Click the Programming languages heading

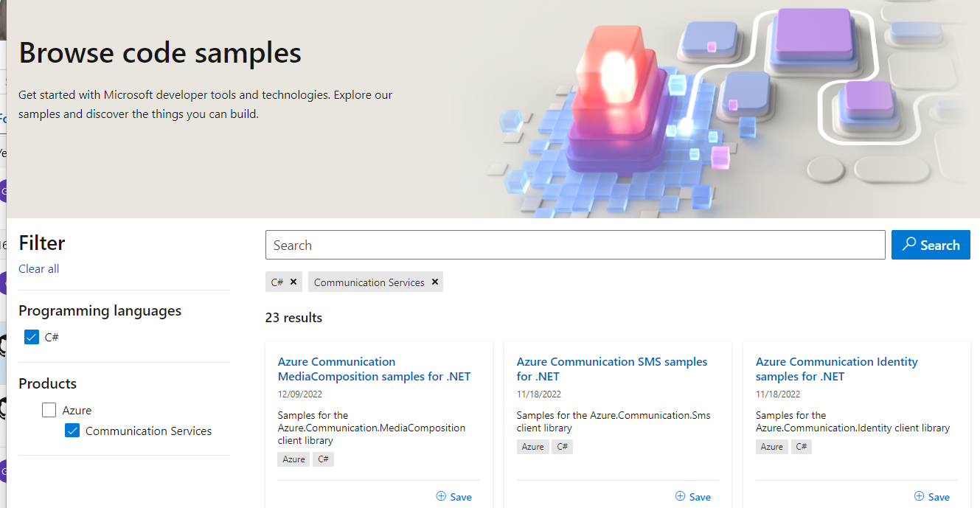tap(100, 310)
